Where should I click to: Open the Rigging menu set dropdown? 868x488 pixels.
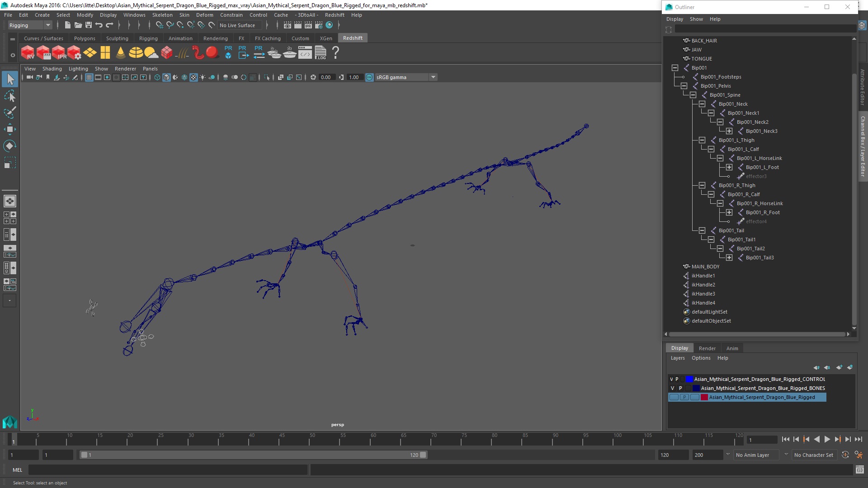(48, 25)
